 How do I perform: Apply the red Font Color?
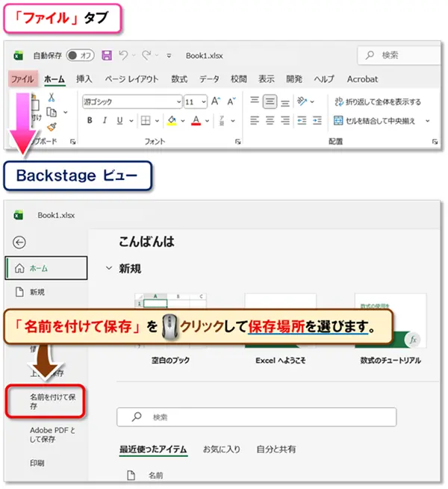(x=196, y=120)
